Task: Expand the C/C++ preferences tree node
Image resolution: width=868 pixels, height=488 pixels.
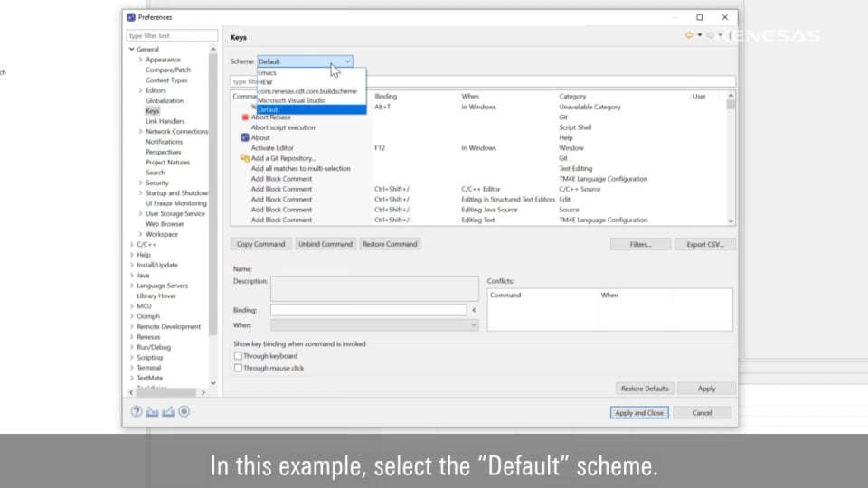Action: (x=132, y=245)
